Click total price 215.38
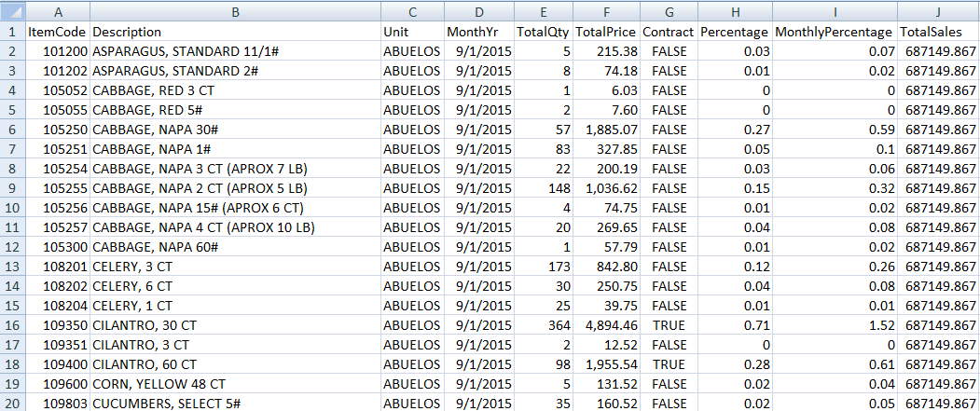 (x=607, y=51)
